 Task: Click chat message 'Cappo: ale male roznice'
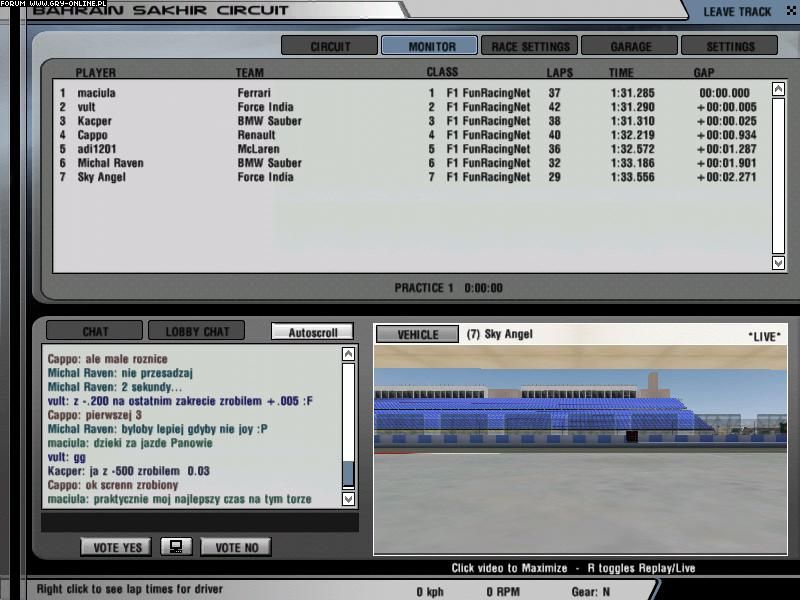(107, 359)
